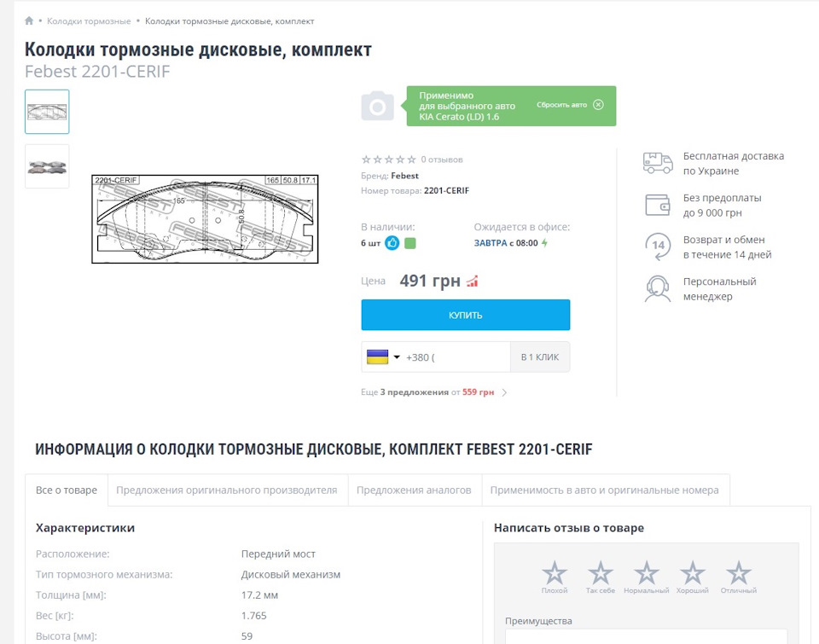Image resolution: width=819 pixels, height=644 pixels.
Task: Rate the product "Плохой" with first star
Action: click(x=555, y=573)
